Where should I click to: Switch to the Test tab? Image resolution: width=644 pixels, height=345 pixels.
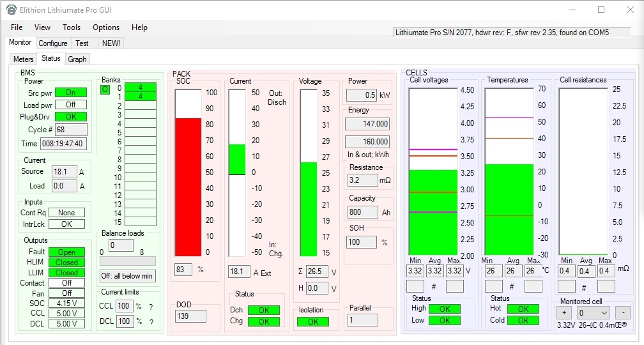click(82, 43)
